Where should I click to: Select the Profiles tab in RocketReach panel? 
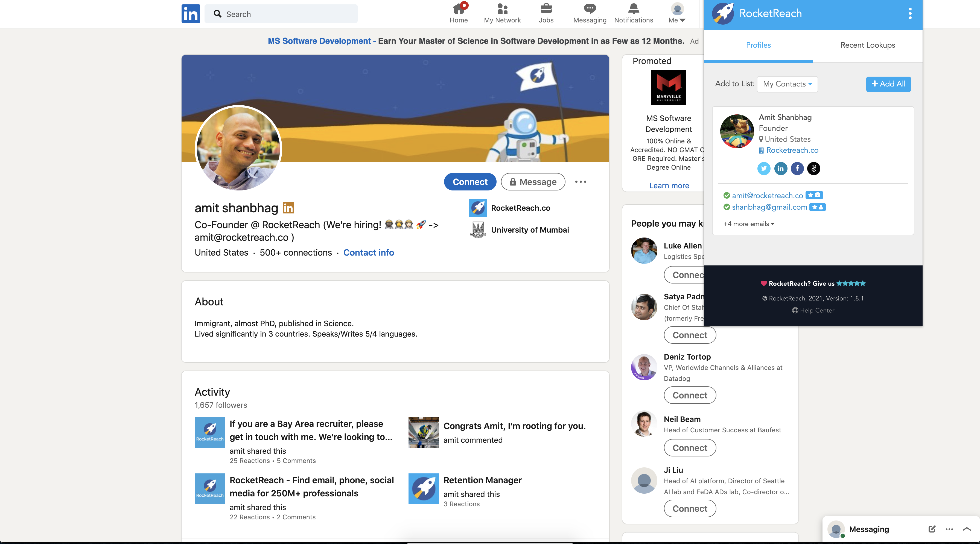(758, 45)
